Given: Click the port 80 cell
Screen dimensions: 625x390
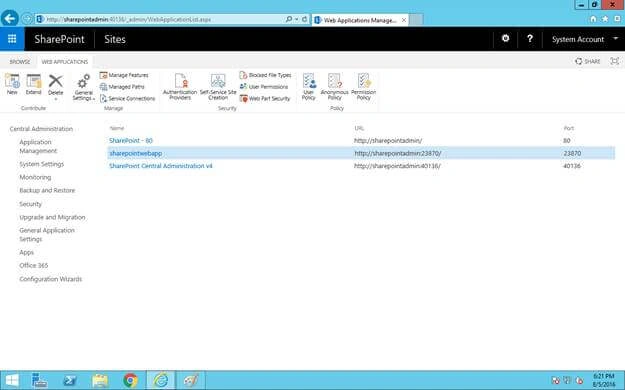Looking at the screenshot, I should 567,140.
